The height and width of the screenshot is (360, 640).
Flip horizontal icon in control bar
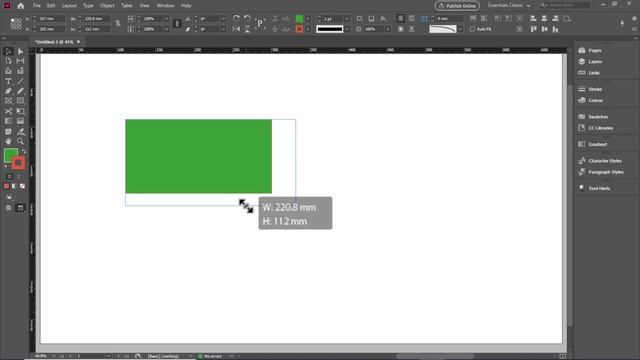236,29
